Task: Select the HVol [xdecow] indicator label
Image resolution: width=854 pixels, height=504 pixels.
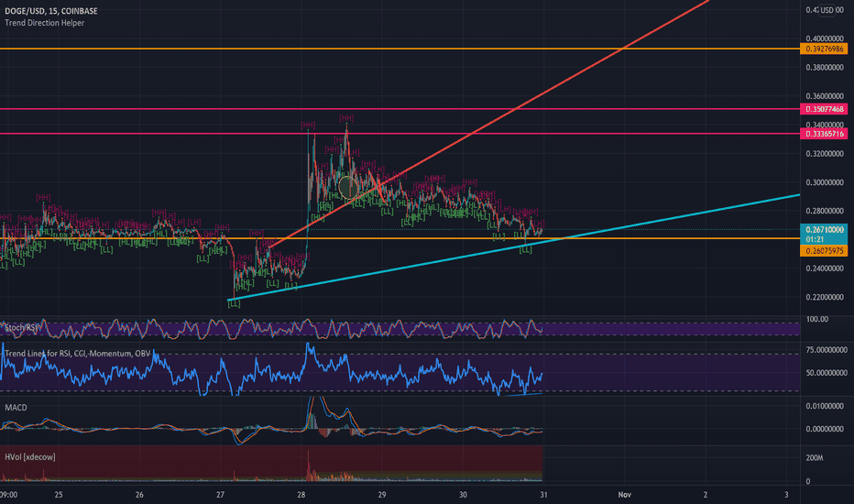Action: coord(30,457)
